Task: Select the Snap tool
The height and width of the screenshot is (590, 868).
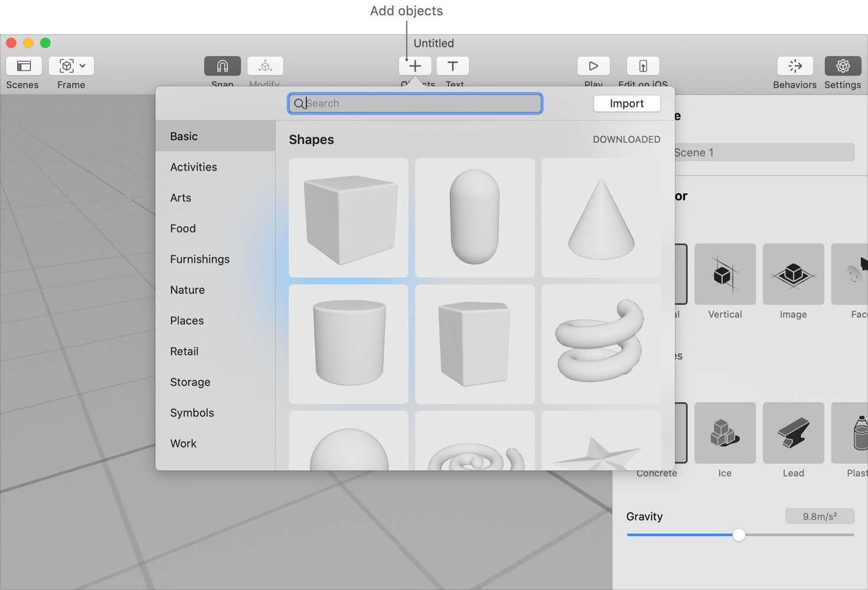Action: click(222, 66)
